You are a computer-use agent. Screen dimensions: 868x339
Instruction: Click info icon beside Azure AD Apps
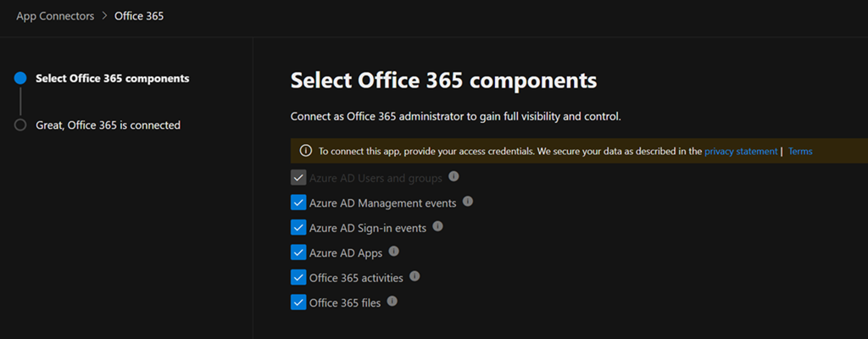[393, 252]
